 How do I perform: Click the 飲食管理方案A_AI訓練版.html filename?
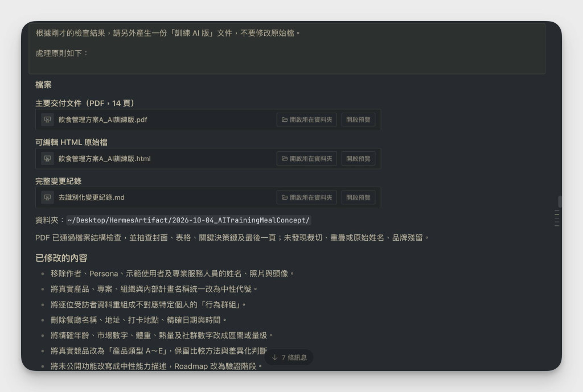coord(105,159)
